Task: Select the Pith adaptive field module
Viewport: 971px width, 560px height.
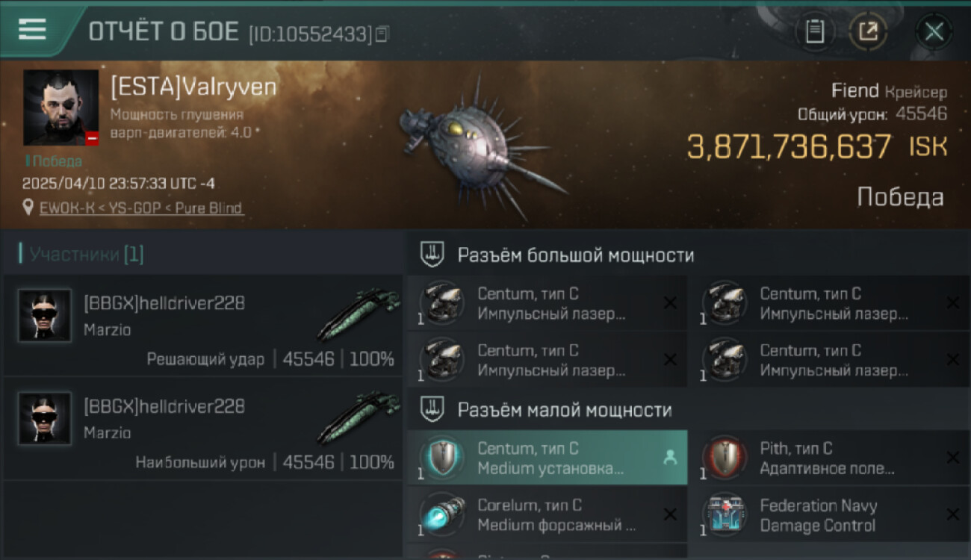Action: (x=831, y=458)
